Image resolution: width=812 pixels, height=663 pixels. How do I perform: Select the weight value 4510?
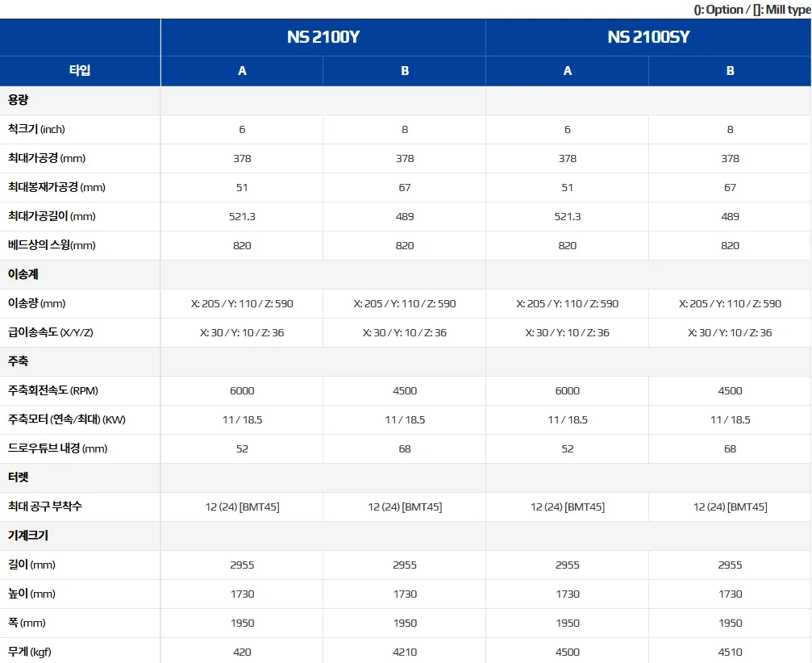coord(731,653)
